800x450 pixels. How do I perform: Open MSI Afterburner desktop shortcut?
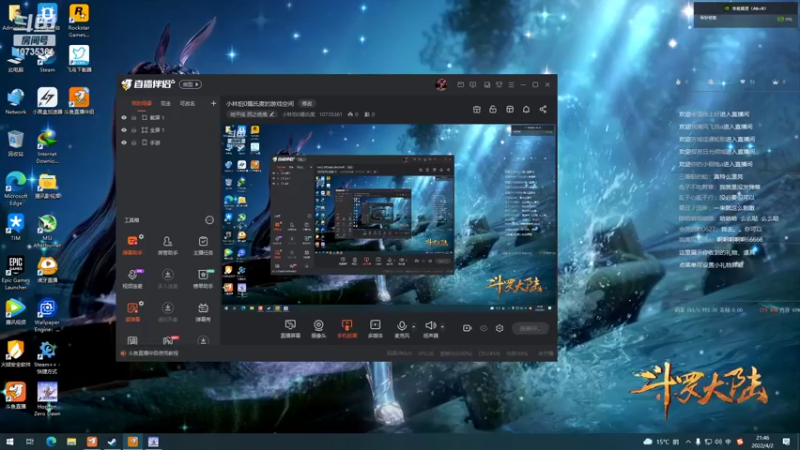(x=47, y=231)
